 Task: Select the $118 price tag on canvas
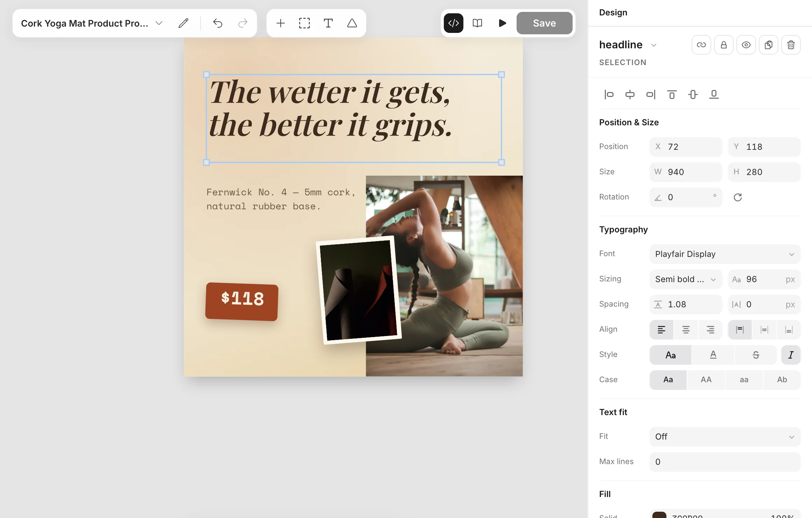[x=242, y=302]
